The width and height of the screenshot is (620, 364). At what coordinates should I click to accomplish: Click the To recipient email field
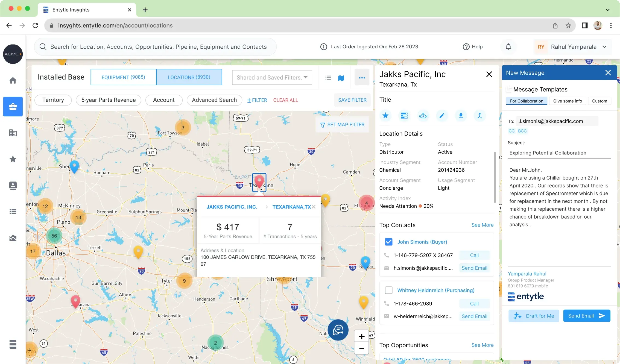(557, 121)
